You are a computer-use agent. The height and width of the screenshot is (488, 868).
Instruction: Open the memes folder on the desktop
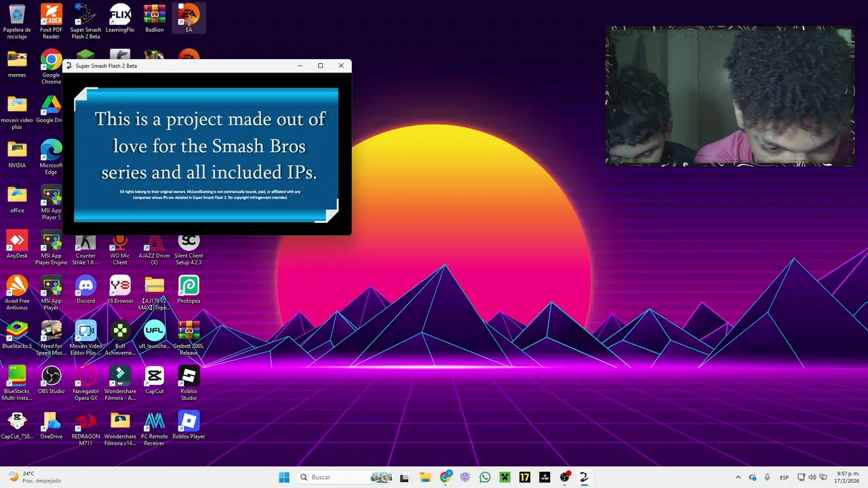17,64
